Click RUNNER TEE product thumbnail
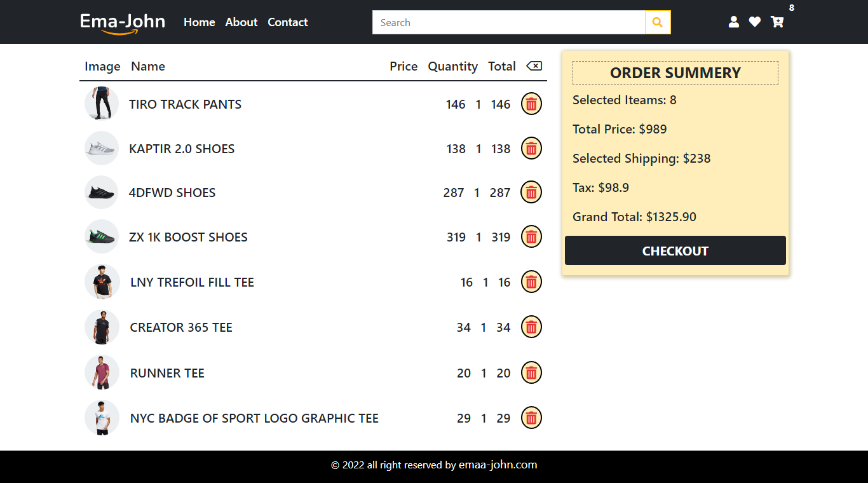The height and width of the screenshot is (483, 868). (102, 372)
